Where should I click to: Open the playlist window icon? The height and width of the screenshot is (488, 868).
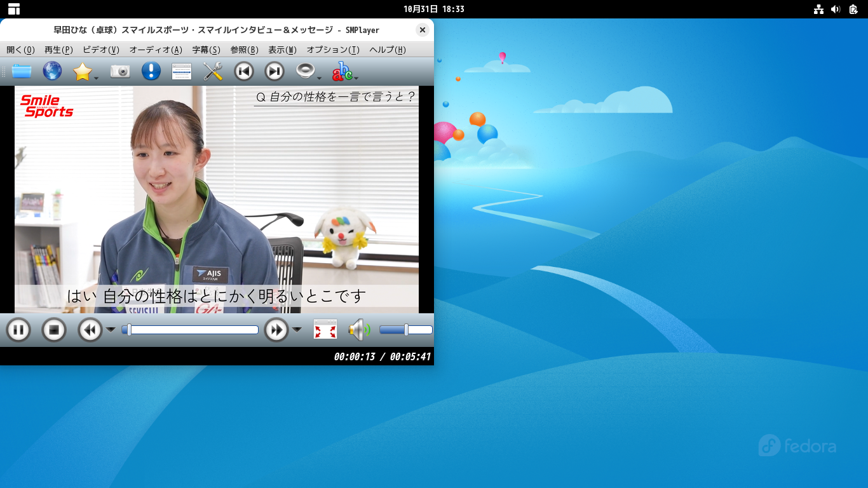[x=182, y=71]
